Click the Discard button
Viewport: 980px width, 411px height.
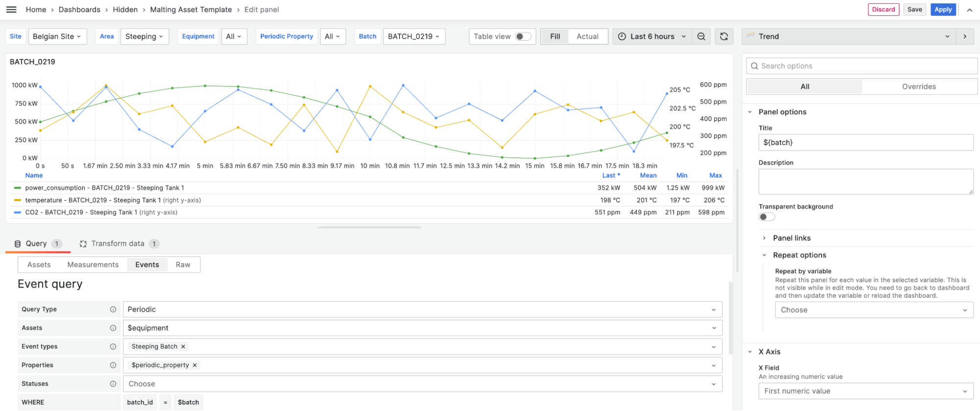[883, 9]
